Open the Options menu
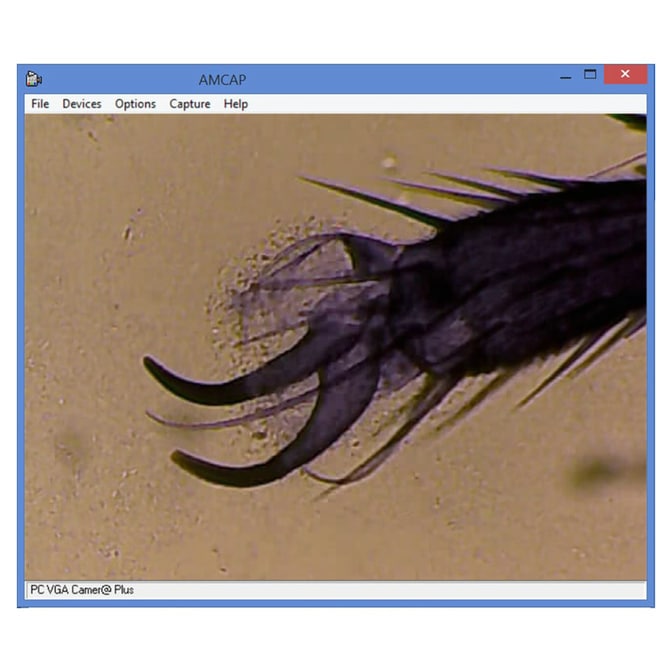This screenshot has width=672, height=672. point(135,104)
